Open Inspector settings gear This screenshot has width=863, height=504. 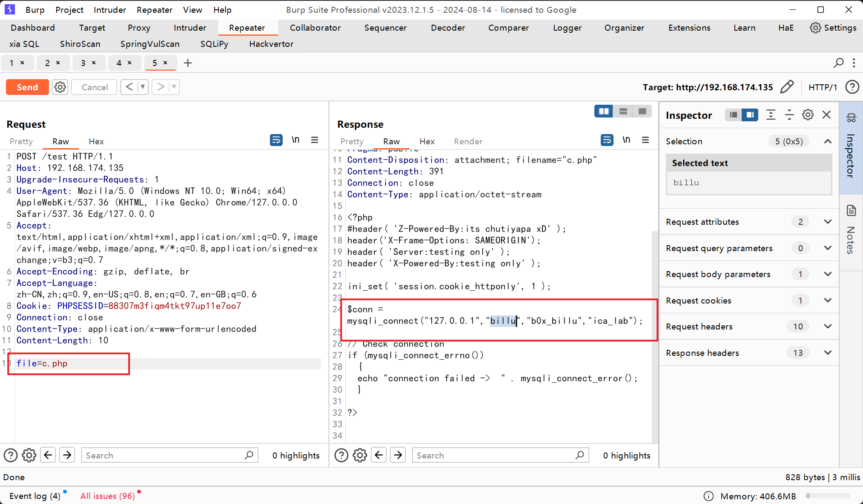pyautogui.click(x=808, y=115)
